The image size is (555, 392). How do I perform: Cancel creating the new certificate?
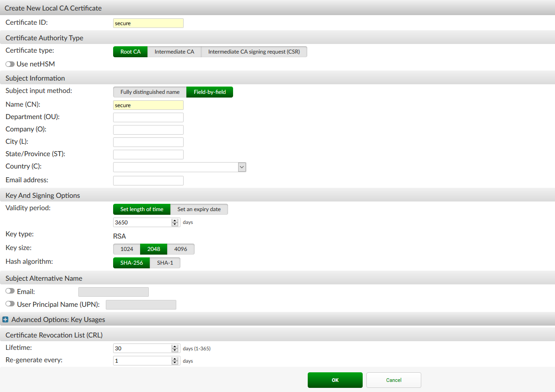point(393,380)
